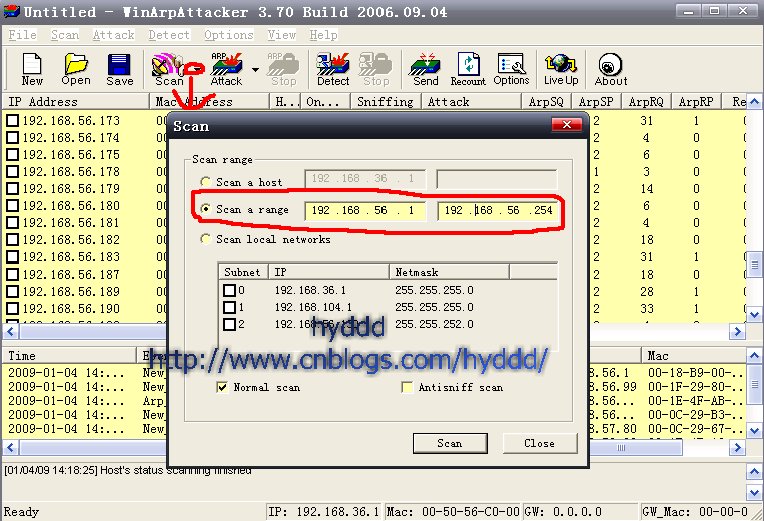
Task: Enable the Antisniff scan checkbox
Action: point(407,387)
